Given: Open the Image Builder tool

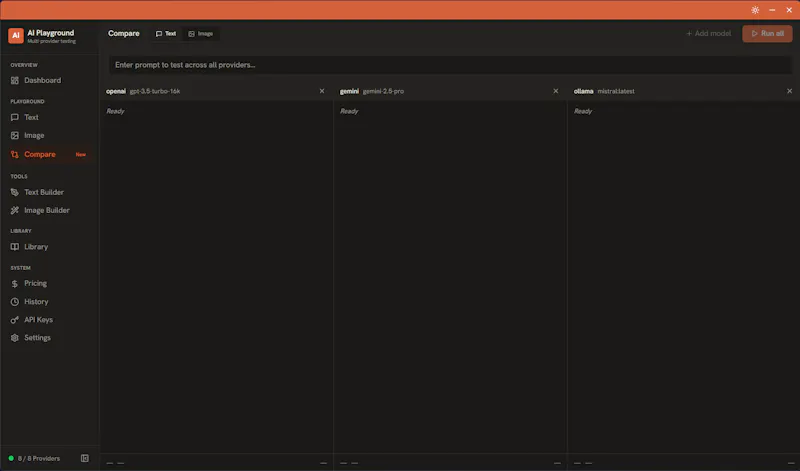Looking at the screenshot, I should [49, 210].
